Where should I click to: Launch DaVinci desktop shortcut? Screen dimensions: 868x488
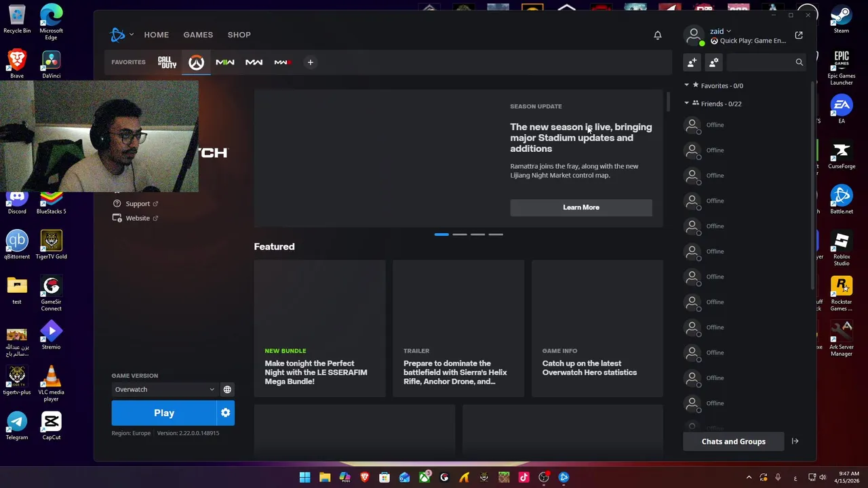pyautogui.click(x=51, y=64)
